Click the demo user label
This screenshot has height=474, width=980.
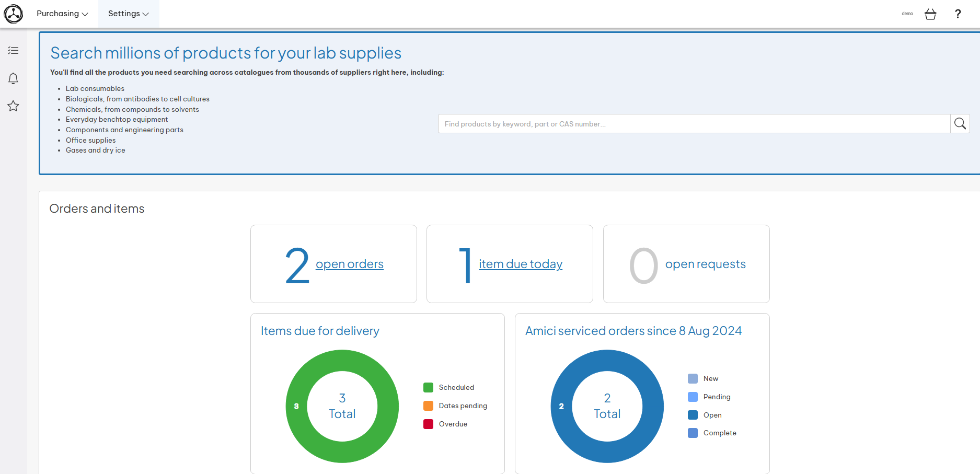tap(907, 14)
